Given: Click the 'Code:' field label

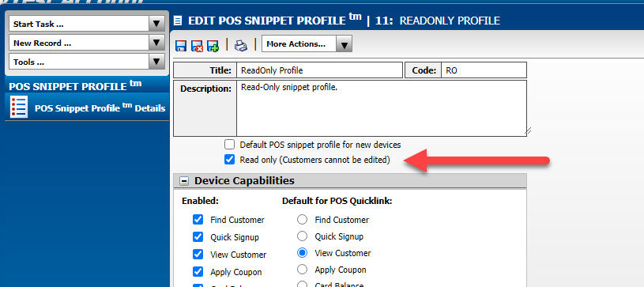Looking at the screenshot, I should (x=424, y=70).
